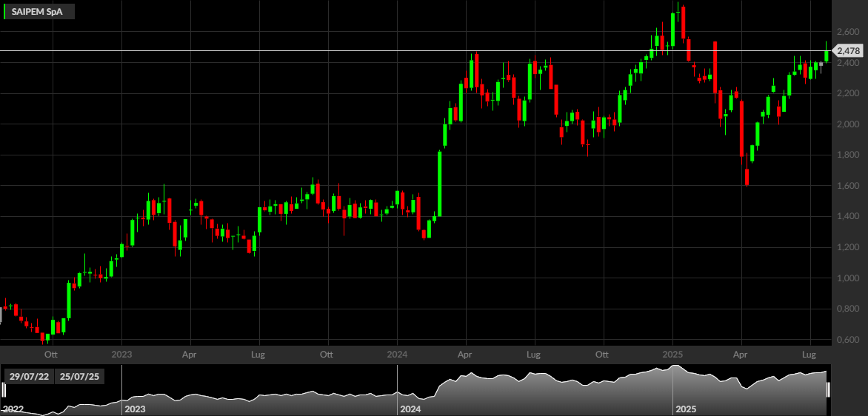The width and height of the screenshot is (868, 416).
Task: Click the 2022 year marker in the navigator
Action: coord(13,409)
